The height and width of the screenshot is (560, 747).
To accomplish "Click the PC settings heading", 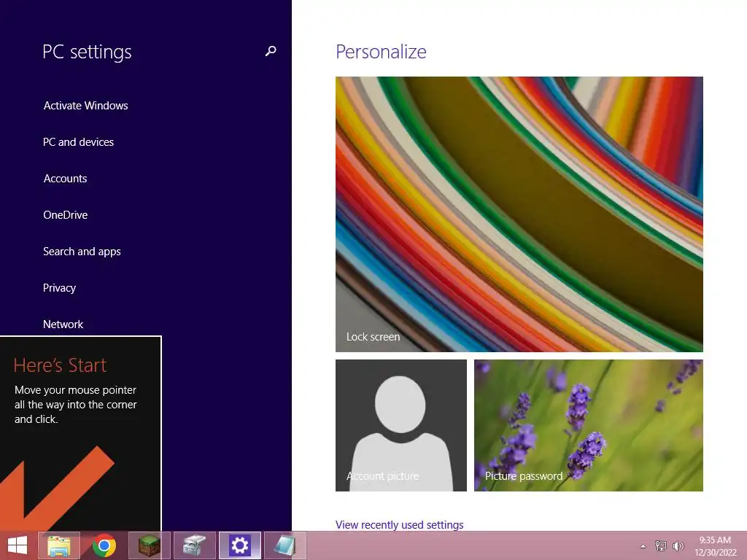I will point(87,52).
